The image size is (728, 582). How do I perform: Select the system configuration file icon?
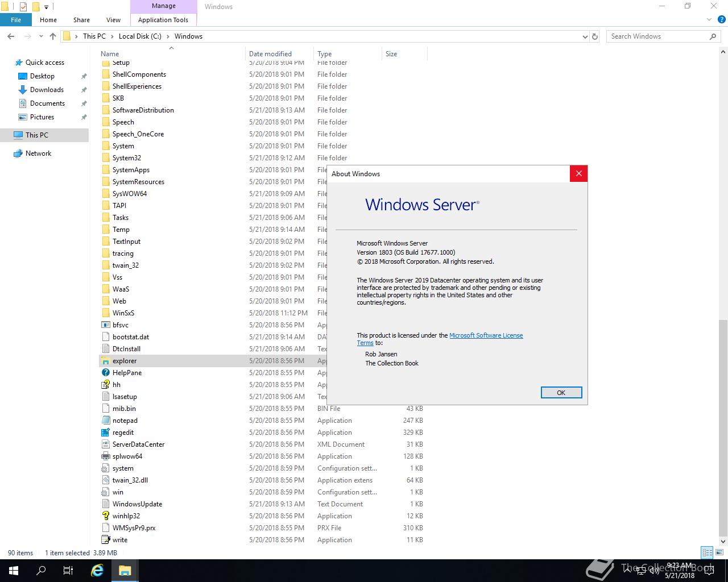(x=105, y=468)
